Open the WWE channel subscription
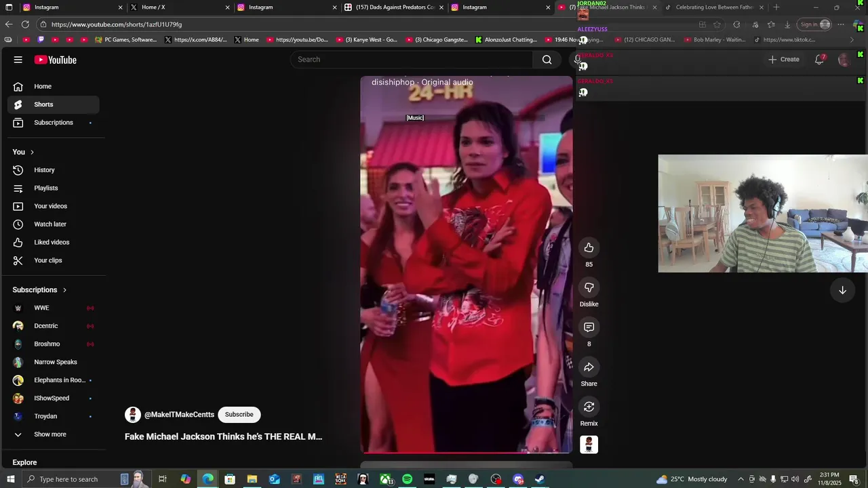Image resolution: width=868 pixels, height=488 pixels. 53,308
